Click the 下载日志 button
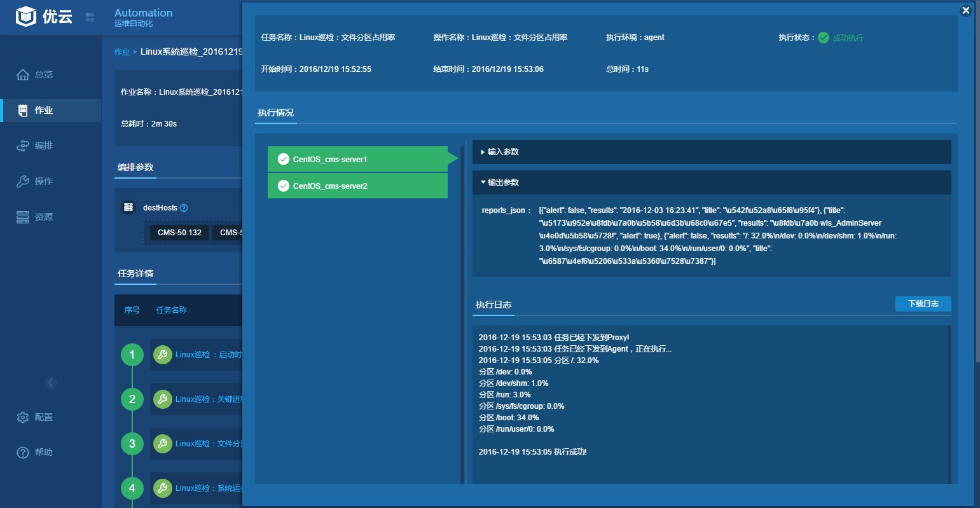The image size is (980, 508). click(923, 304)
